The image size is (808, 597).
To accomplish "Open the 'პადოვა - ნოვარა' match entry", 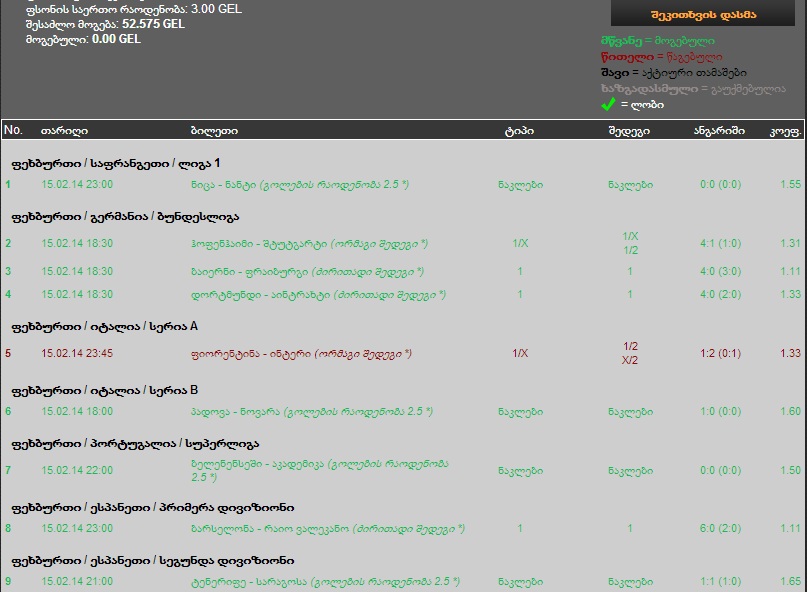I will tap(312, 412).
